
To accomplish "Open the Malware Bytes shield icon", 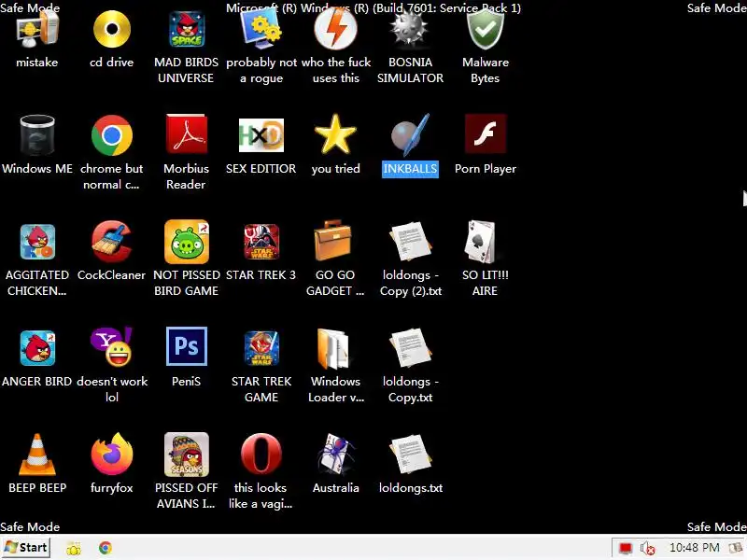I will coord(485,30).
